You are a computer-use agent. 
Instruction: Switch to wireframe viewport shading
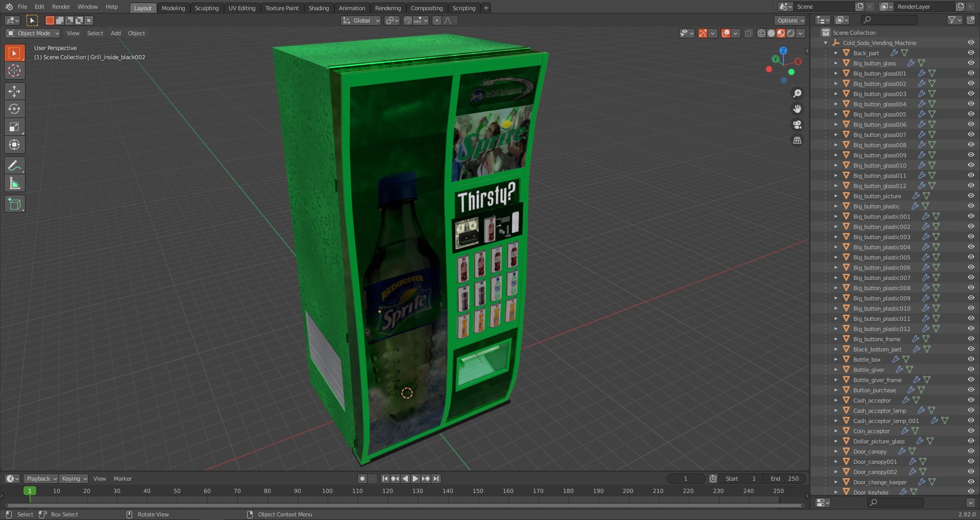pyautogui.click(x=762, y=33)
